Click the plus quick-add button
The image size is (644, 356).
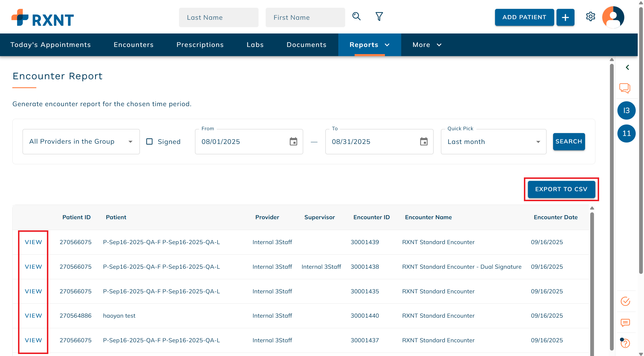coord(565,17)
